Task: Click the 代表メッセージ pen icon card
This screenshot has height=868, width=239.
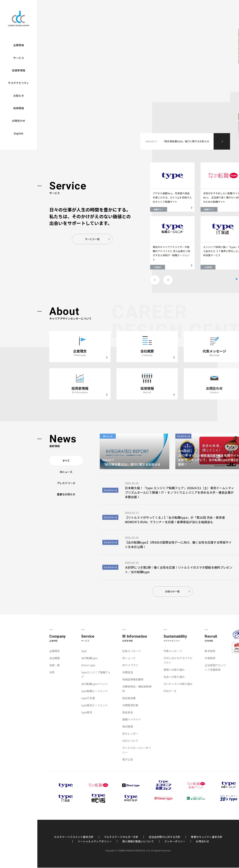Action: tap(211, 346)
